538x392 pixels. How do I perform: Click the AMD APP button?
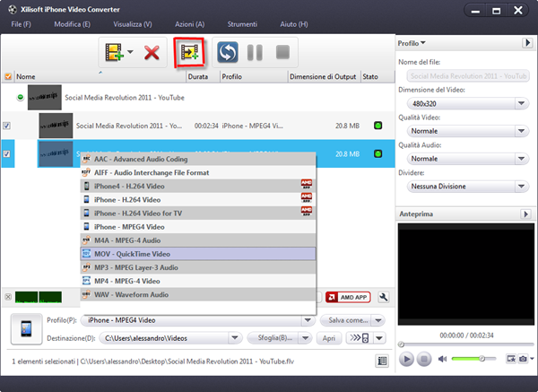(348, 297)
